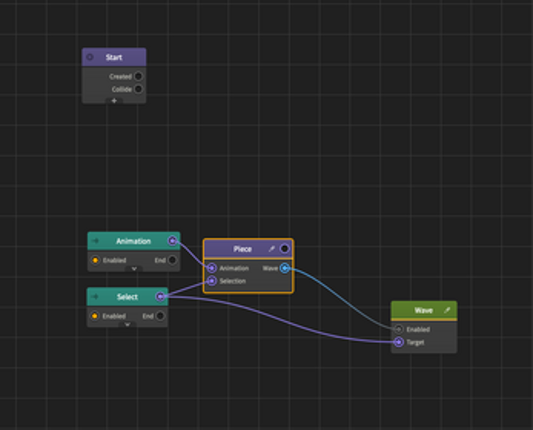Add a new output with Start's plus button

pos(114,101)
